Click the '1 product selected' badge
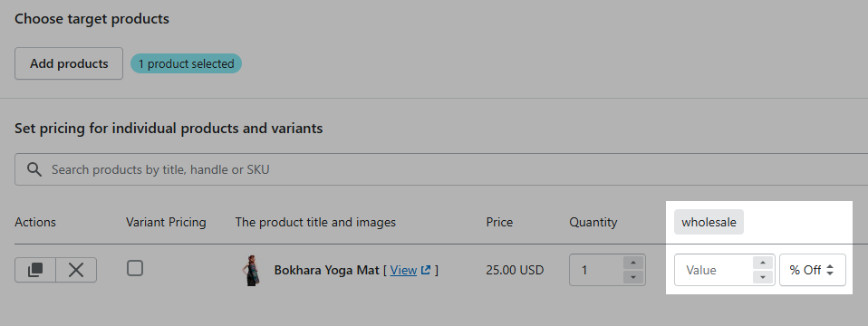This screenshot has width=868, height=326. click(x=186, y=63)
